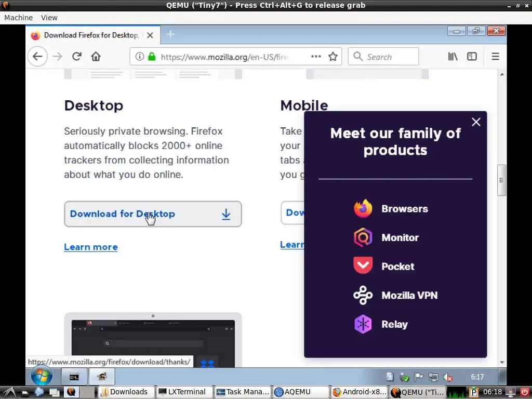Click the QEMU Tiny7 taskbar entry

pos(418,392)
